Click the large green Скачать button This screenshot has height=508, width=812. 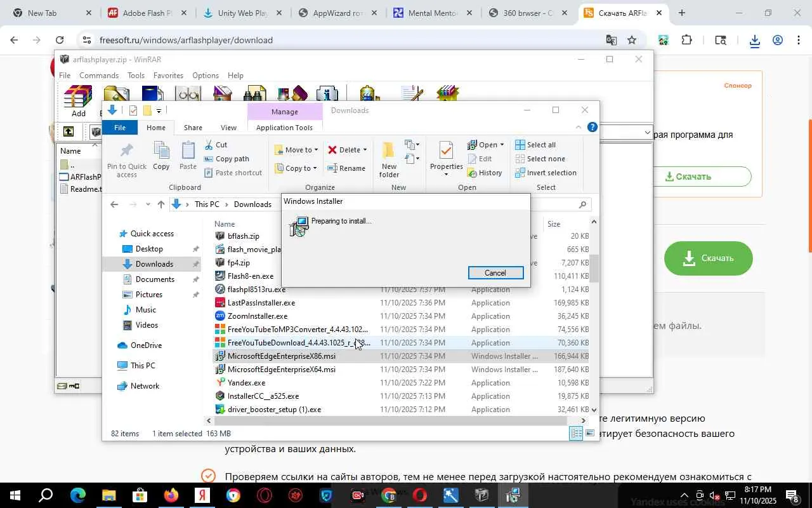[709, 258]
